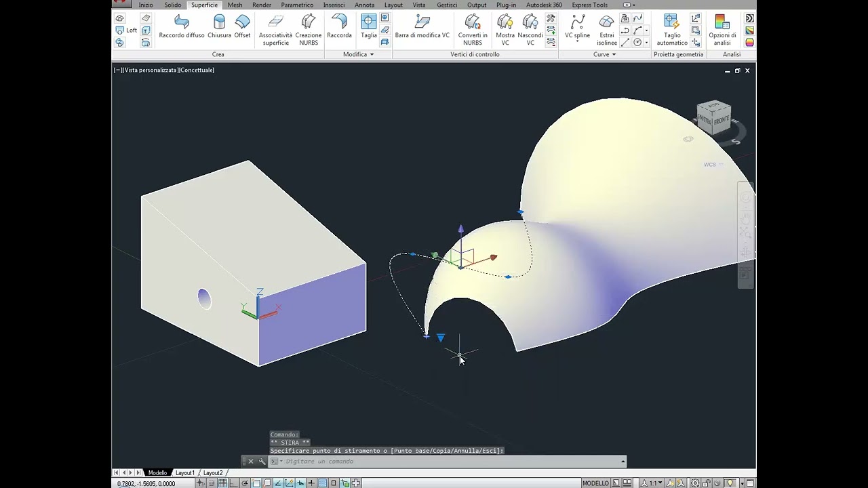The width and height of the screenshot is (868, 488).
Task: Toggle the lock UI padlock icon in status bar
Action: coord(707,483)
